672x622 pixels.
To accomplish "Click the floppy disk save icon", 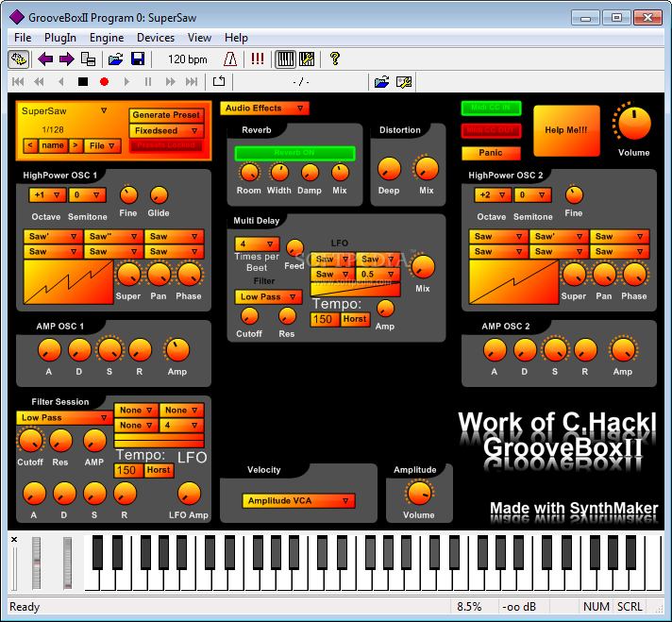I will coord(138,59).
